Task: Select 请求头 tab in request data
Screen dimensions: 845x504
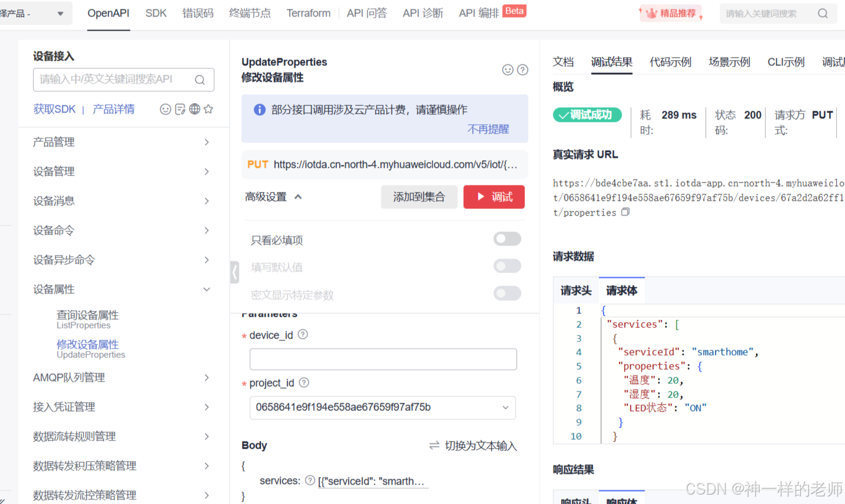Action: click(576, 290)
